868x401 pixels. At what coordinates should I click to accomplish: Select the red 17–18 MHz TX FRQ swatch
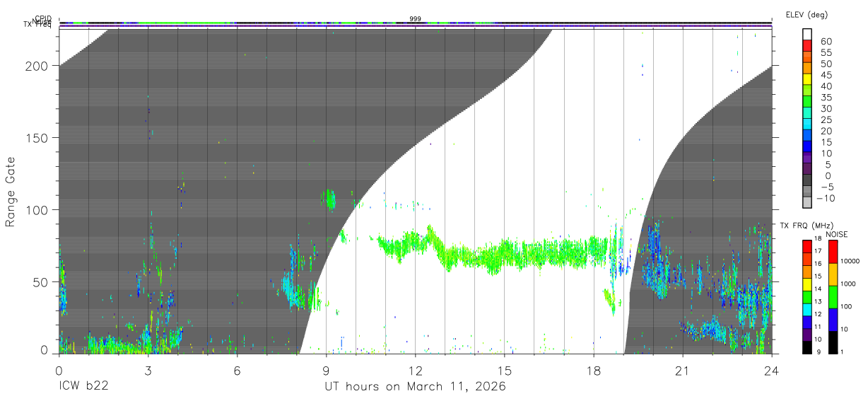pyautogui.click(x=807, y=247)
